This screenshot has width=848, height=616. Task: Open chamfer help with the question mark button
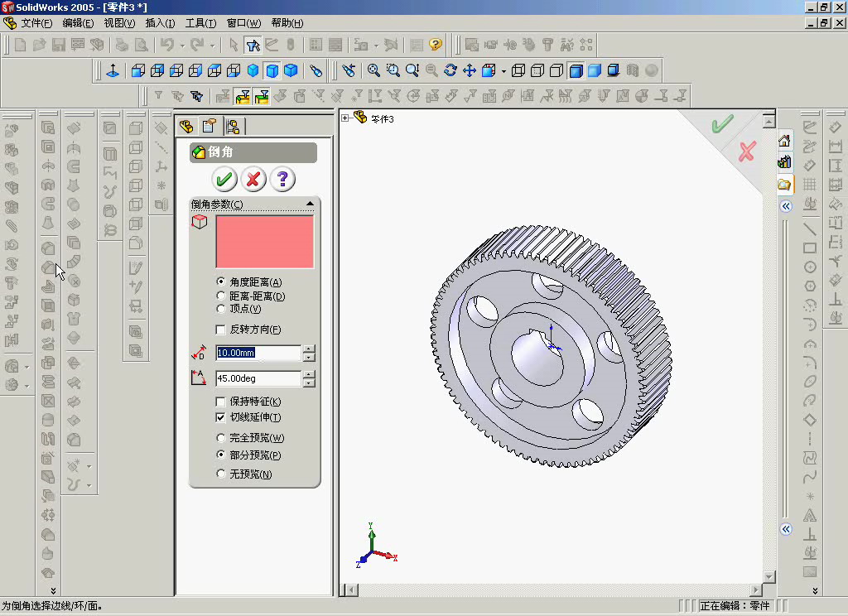[x=282, y=179]
